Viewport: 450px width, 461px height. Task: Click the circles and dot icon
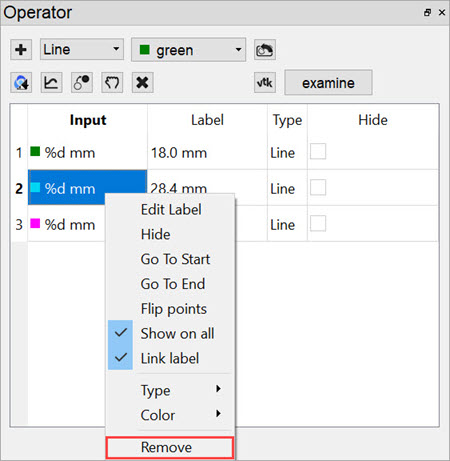82,82
